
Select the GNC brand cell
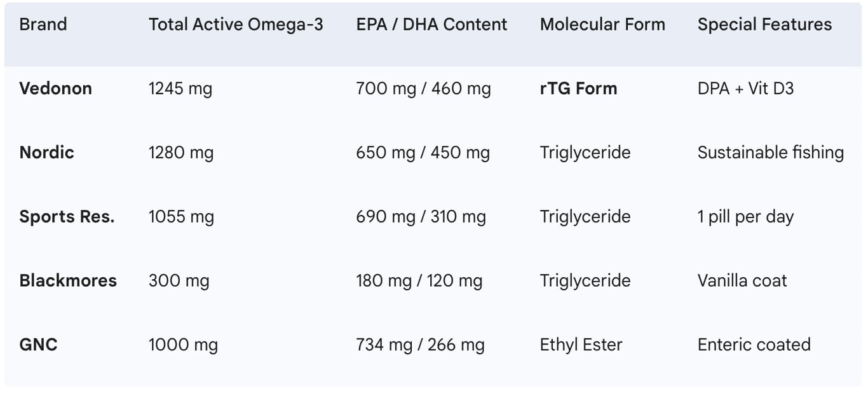[x=39, y=345]
